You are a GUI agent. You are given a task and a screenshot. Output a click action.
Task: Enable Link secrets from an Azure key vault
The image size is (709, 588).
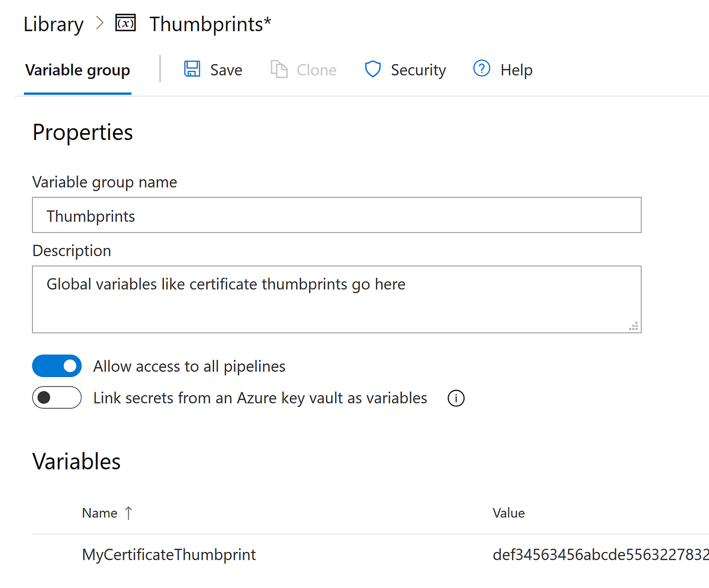coord(57,397)
